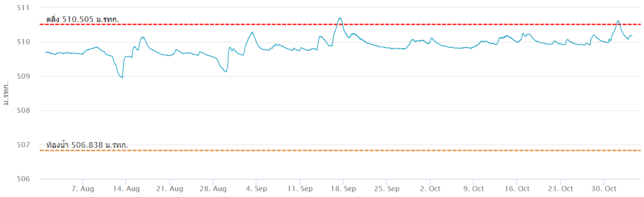This screenshot has width=644, height=197.
Task: Click the ตลิ่ง 510.505 ม.รทก. bank level label
Action: point(82,19)
